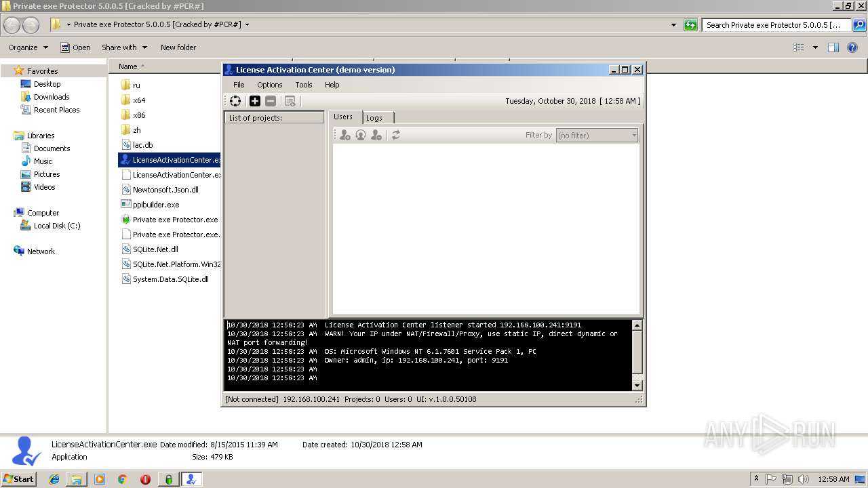The width and height of the screenshot is (868, 488).
Task: Open Recent Places in navigation pane
Action: (50, 110)
